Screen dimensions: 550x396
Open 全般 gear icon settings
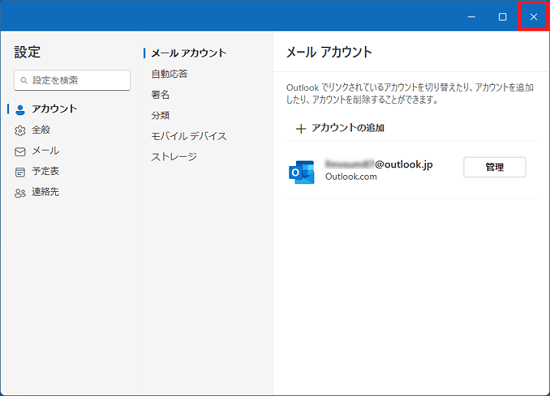(20, 130)
